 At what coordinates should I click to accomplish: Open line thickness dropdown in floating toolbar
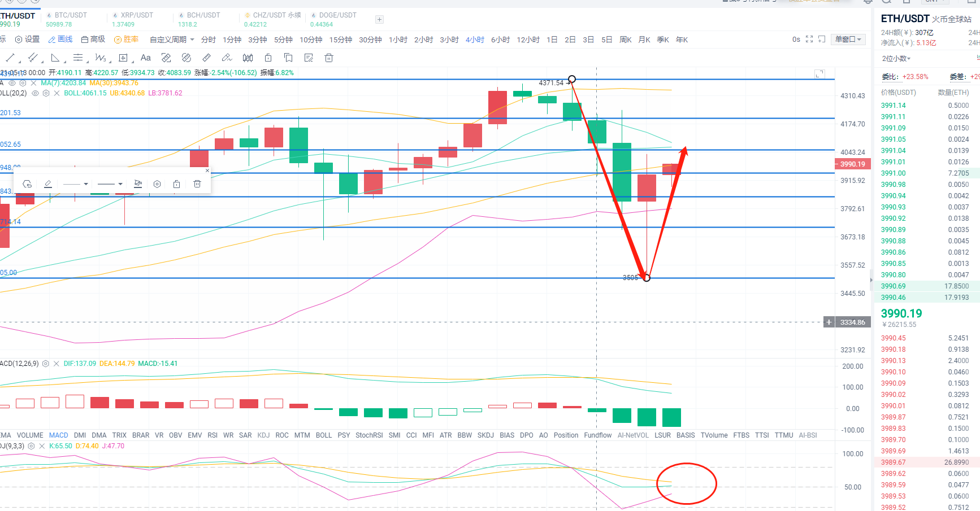76,184
